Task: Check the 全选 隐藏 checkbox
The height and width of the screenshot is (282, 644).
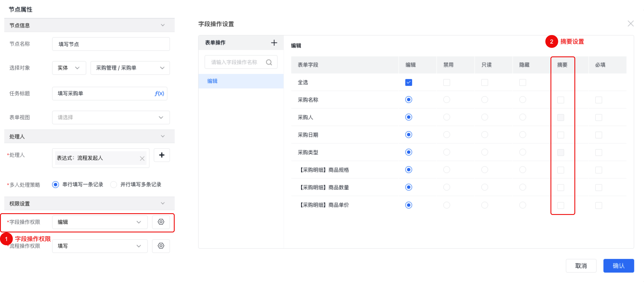Action: [523, 82]
